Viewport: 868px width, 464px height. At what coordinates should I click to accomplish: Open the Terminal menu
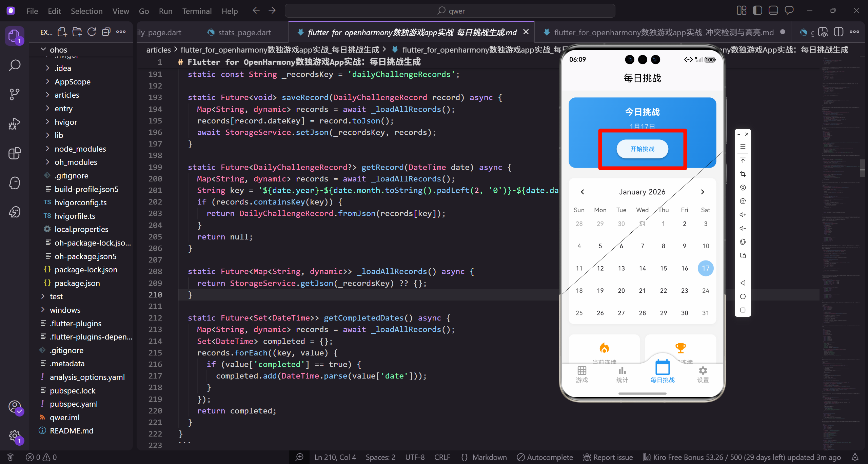point(197,11)
